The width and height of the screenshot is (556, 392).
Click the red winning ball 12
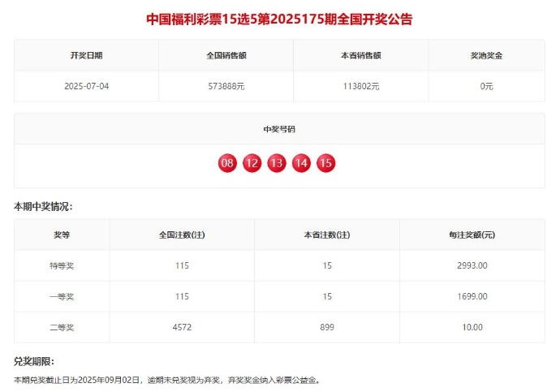(252, 163)
